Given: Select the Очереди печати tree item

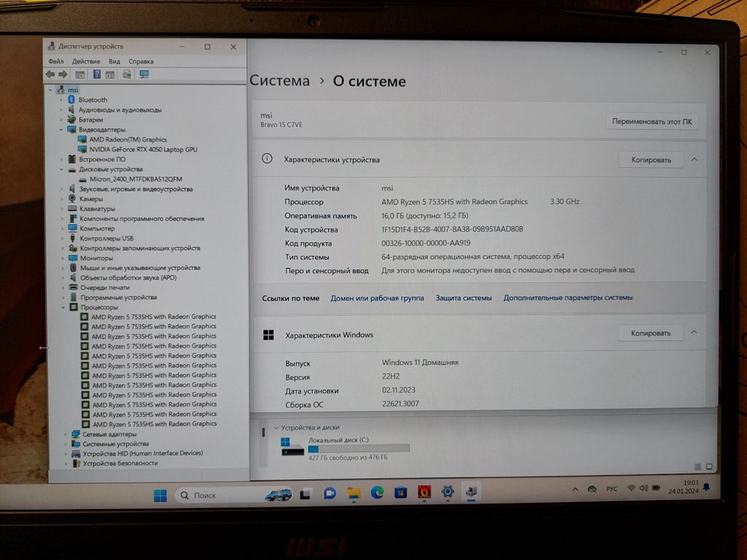Looking at the screenshot, I should pos(105,287).
